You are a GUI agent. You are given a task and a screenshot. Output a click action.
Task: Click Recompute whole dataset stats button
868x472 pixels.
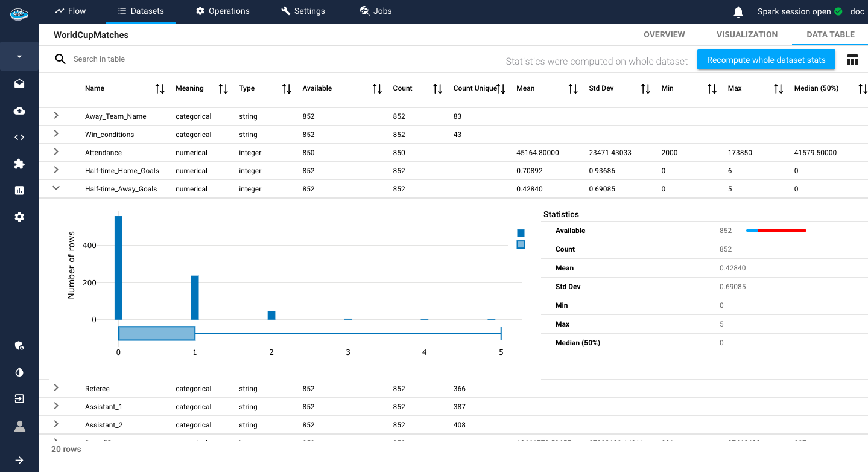[765, 60]
